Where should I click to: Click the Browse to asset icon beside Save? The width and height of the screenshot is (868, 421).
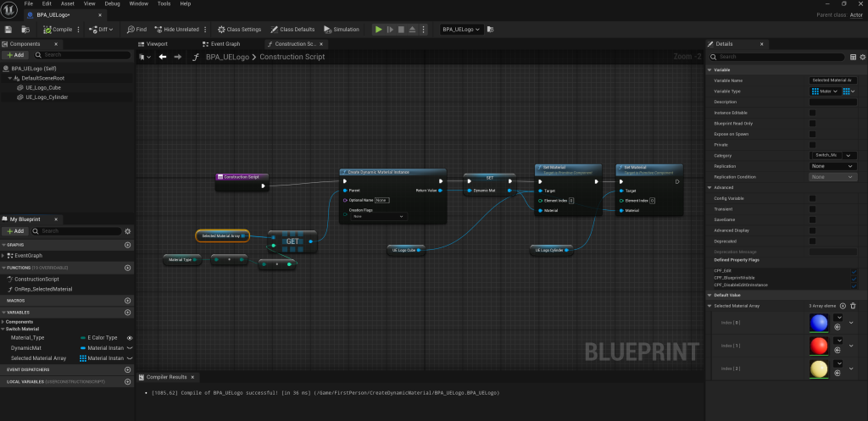point(25,30)
